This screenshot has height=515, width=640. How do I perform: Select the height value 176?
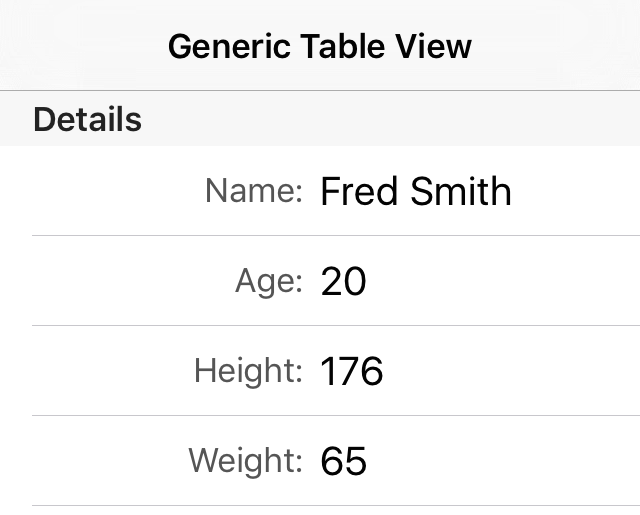[352, 372]
